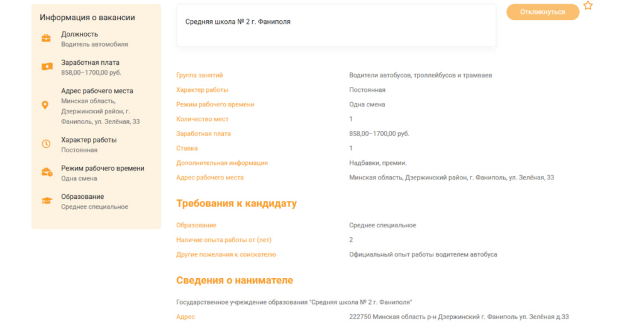Click the graduation cap icon beside Образование
The height and width of the screenshot is (328, 644).
(x=46, y=201)
